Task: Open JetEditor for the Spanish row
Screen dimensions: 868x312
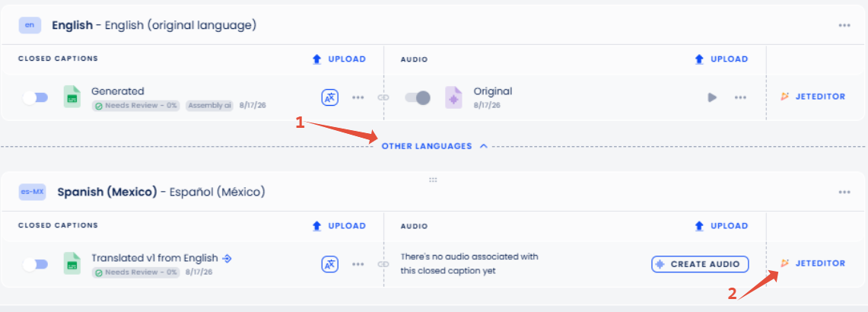Action: coord(812,263)
